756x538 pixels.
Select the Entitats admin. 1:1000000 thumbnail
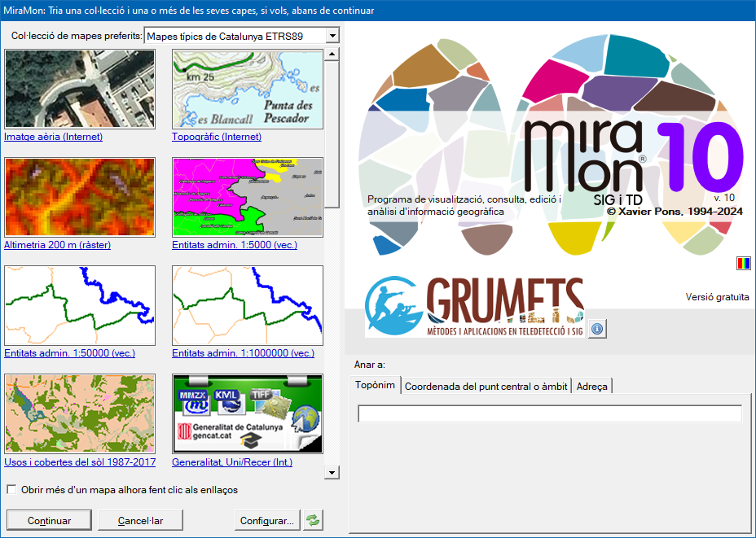[248, 305]
